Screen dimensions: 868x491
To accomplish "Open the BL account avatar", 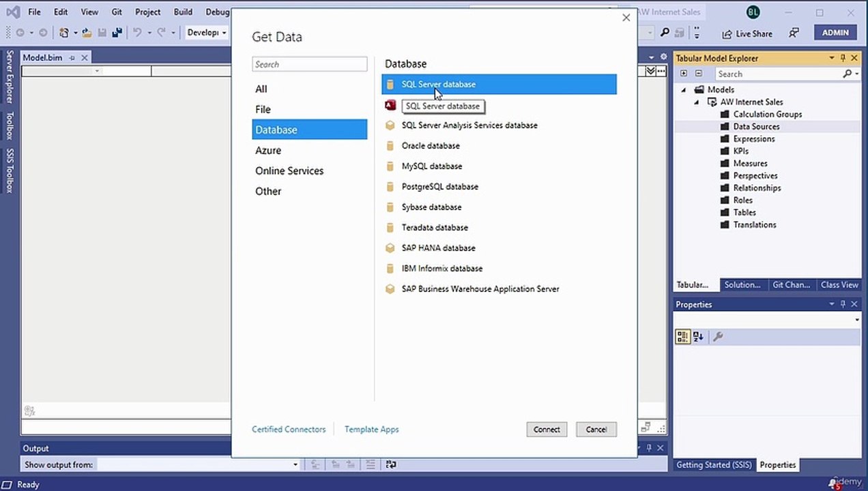I will point(753,12).
